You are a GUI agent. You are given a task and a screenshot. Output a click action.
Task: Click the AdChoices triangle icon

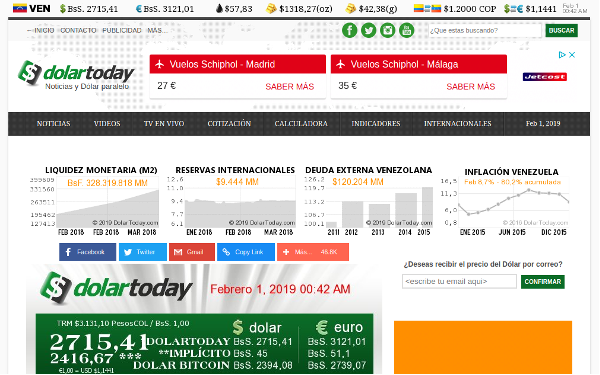562,55
